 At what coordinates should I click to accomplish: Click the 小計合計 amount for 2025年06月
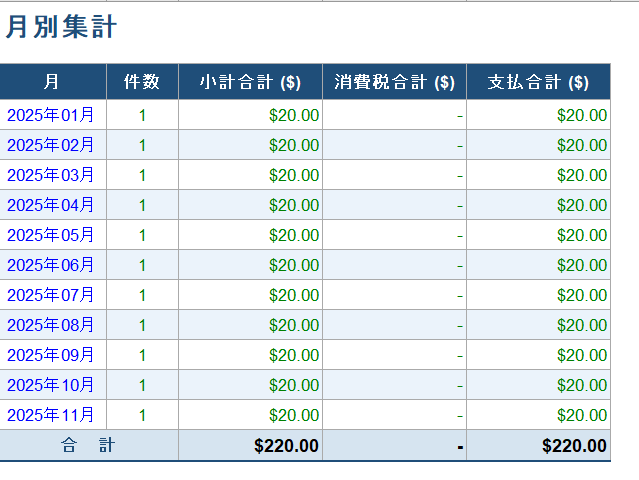(250, 265)
